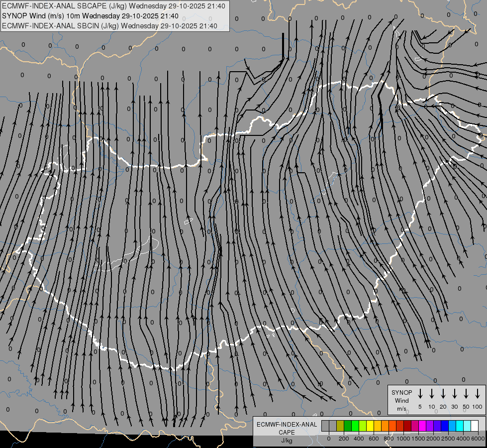The image size is (487, 448).
Task: Click the '5' label under the first wind arrow
Action: pyautogui.click(x=420, y=407)
